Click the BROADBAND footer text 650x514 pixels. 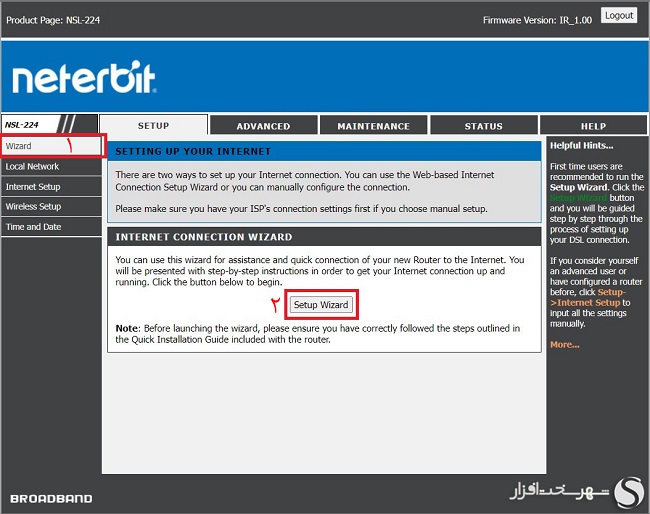coord(51,498)
